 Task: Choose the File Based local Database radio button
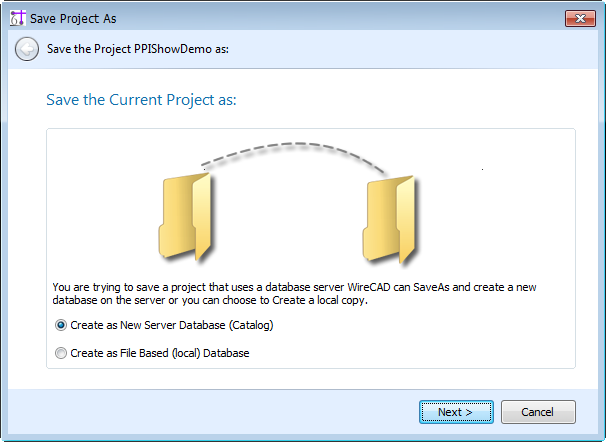pos(61,353)
